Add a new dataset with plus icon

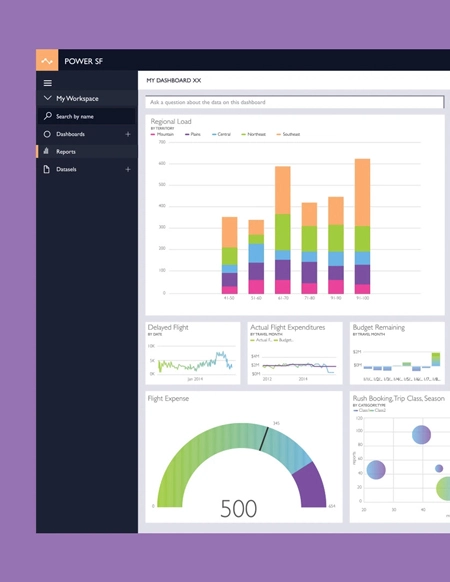coord(128,169)
